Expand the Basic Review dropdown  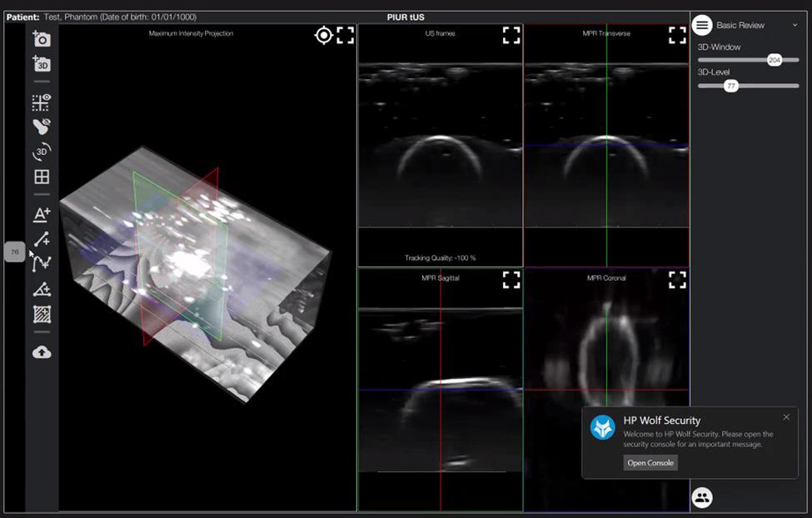coord(795,25)
